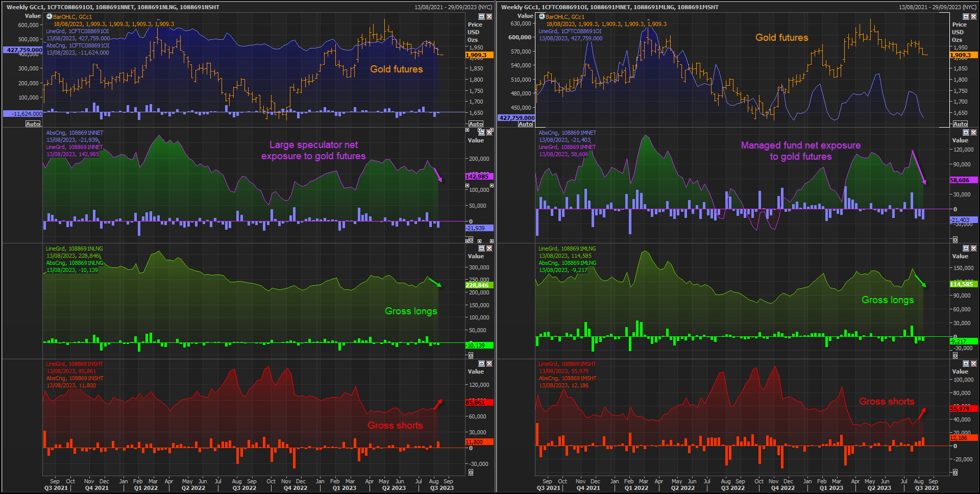
Task: Maximize the left chart's gold futures price panel
Action: pos(481,17)
